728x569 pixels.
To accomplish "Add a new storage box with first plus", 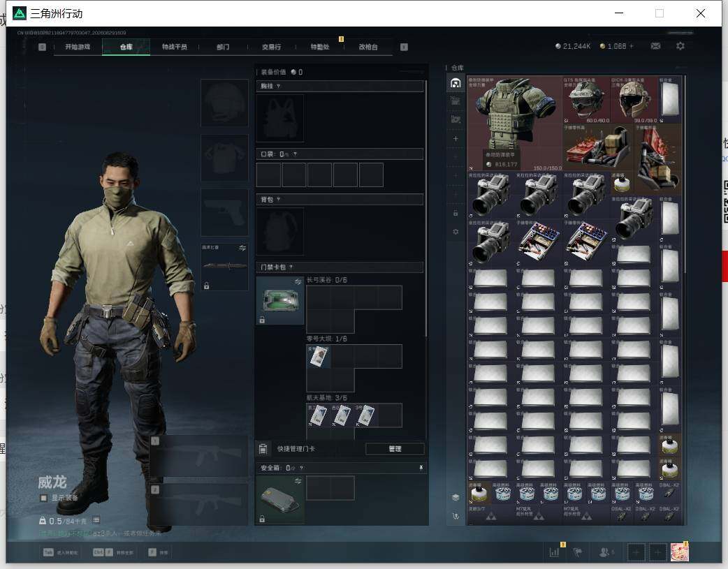I will 456,139.
